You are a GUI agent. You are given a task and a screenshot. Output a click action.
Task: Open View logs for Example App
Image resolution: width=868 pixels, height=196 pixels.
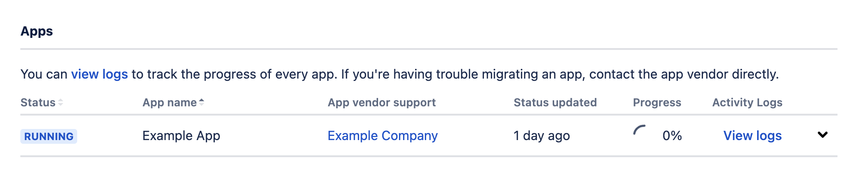coord(752,136)
